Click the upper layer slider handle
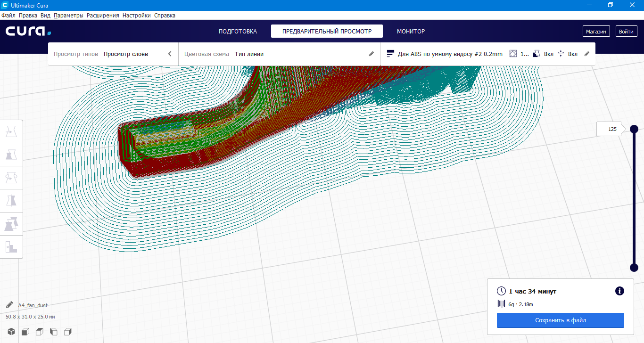 tap(634, 129)
